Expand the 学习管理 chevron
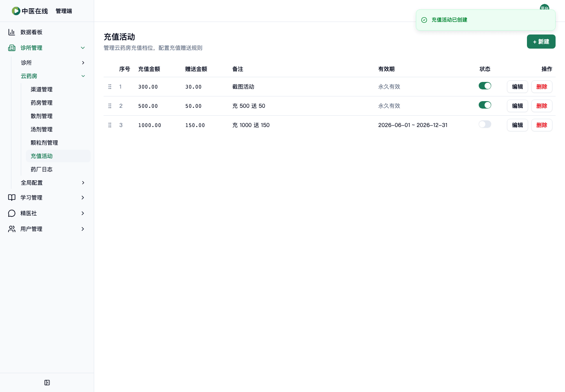The image size is (565, 392). point(83,198)
